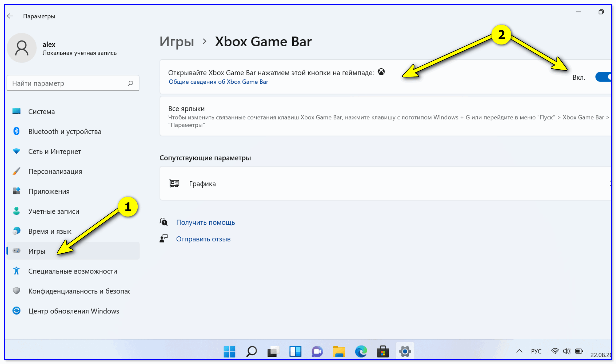Screen dimensions: 616x364
Task: Open Конфиденциальность и безопасность settings
Action: point(73,291)
